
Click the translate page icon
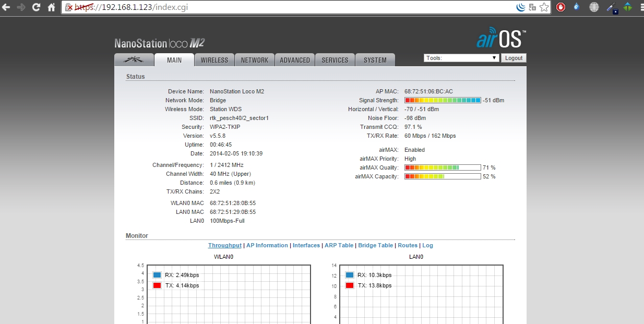(x=532, y=7)
